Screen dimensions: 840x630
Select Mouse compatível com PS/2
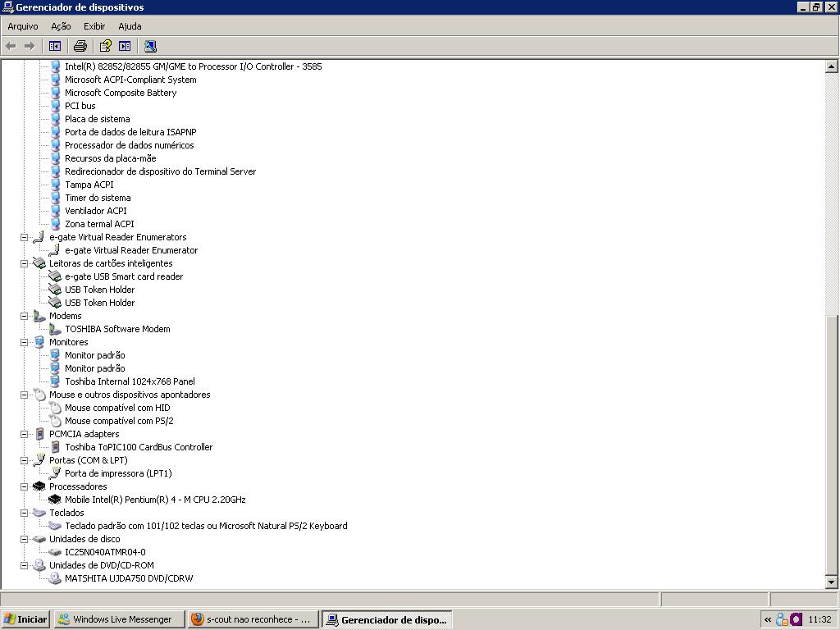pyautogui.click(x=120, y=421)
